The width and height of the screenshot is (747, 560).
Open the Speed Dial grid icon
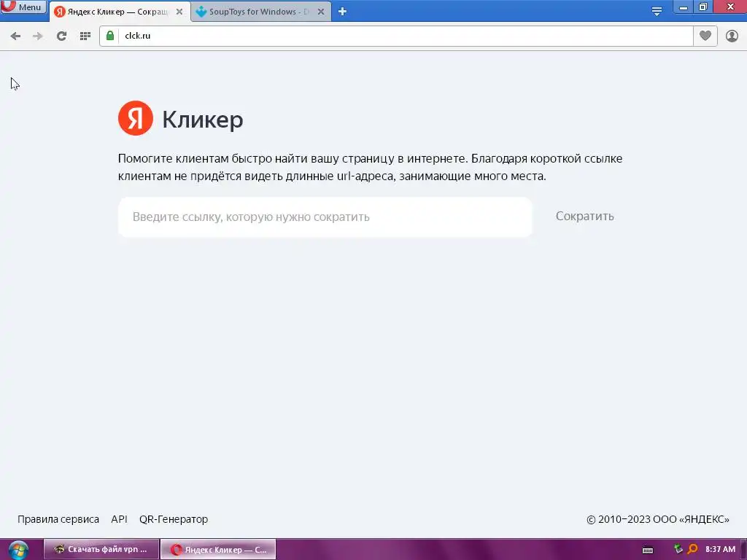pyautogui.click(x=85, y=36)
